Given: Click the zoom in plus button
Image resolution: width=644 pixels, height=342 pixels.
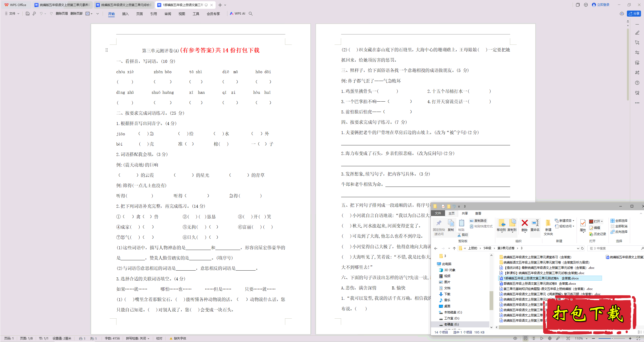Looking at the screenshot, I should click(630, 338).
